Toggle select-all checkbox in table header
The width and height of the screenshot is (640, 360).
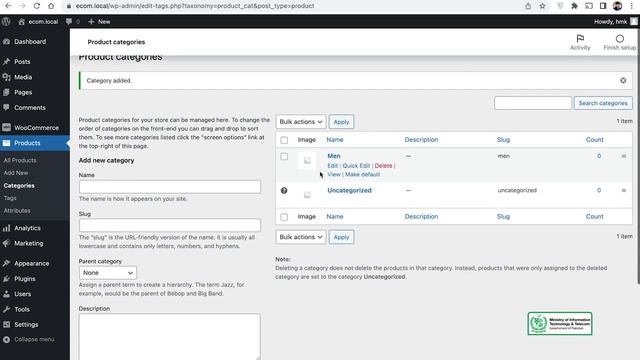click(x=284, y=140)
